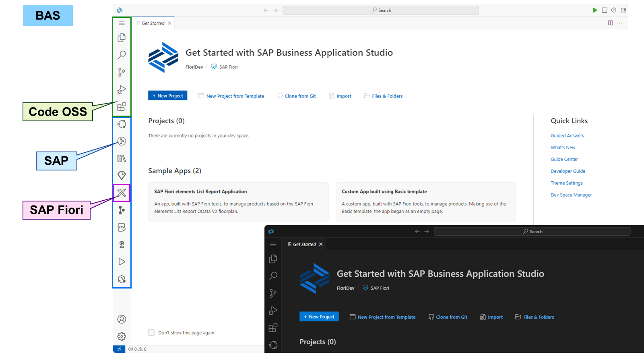Open more actions ellipsis in editor
The image size is (644, 357).
point(620,23)
